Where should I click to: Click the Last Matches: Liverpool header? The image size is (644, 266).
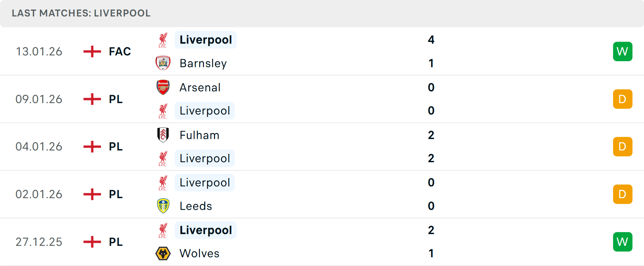81,13
